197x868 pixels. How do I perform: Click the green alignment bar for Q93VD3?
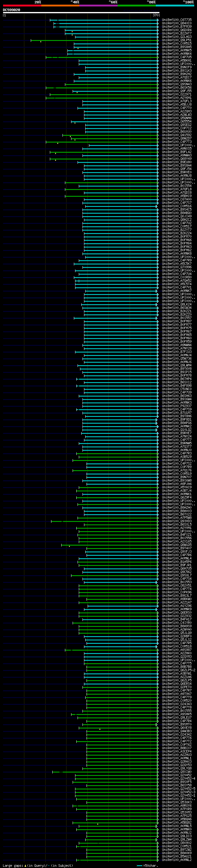104,521
